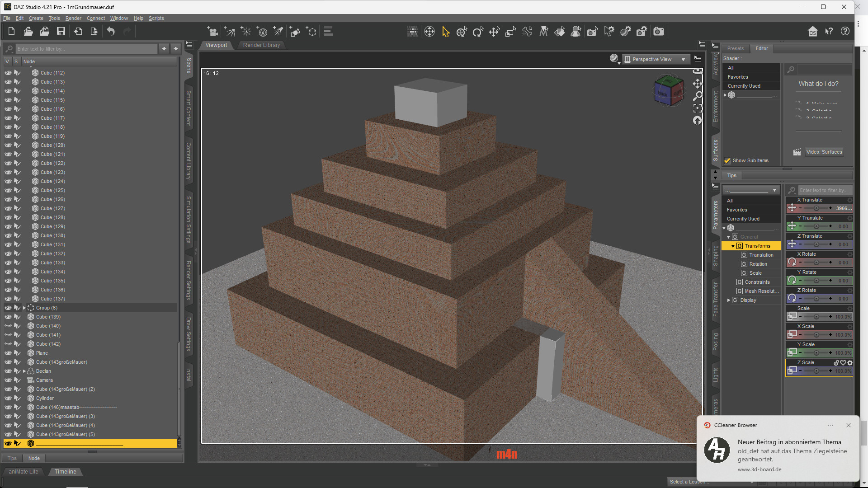Toggle Show Sub Items checkbox

pos(727,161)
